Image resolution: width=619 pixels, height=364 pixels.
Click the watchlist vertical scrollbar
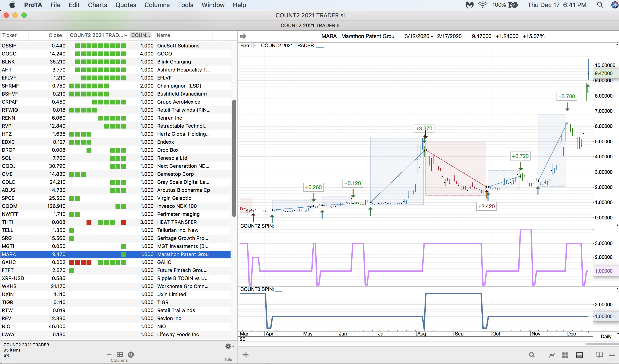coord(234,158)
